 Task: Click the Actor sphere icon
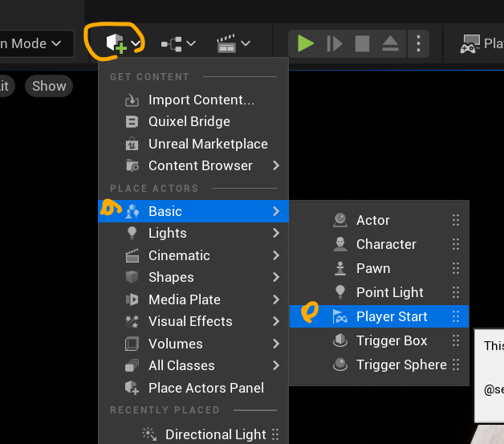click(340, 220)
